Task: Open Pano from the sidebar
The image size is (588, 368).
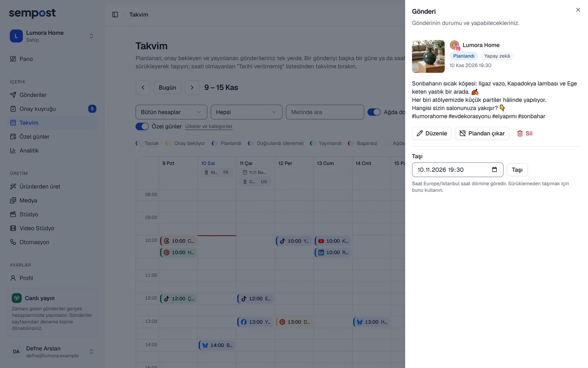Action: pos(53,59)
